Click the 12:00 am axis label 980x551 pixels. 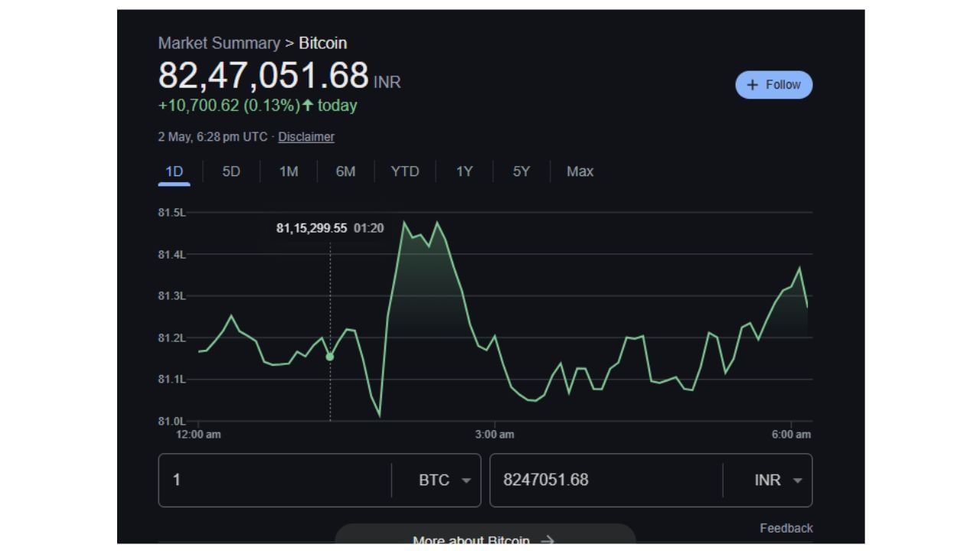(x=198, y=435)
